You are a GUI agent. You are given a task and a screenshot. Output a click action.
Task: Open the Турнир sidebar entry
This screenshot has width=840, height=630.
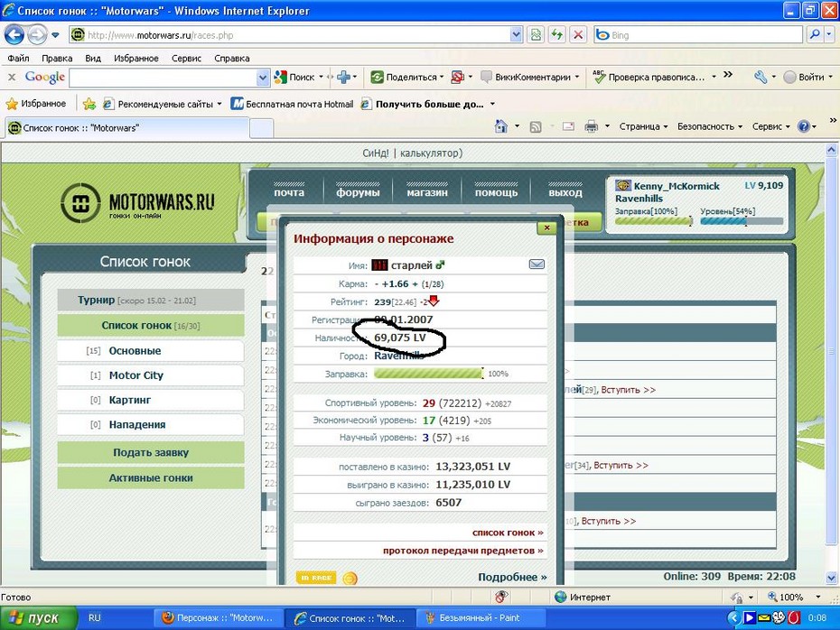151,300
